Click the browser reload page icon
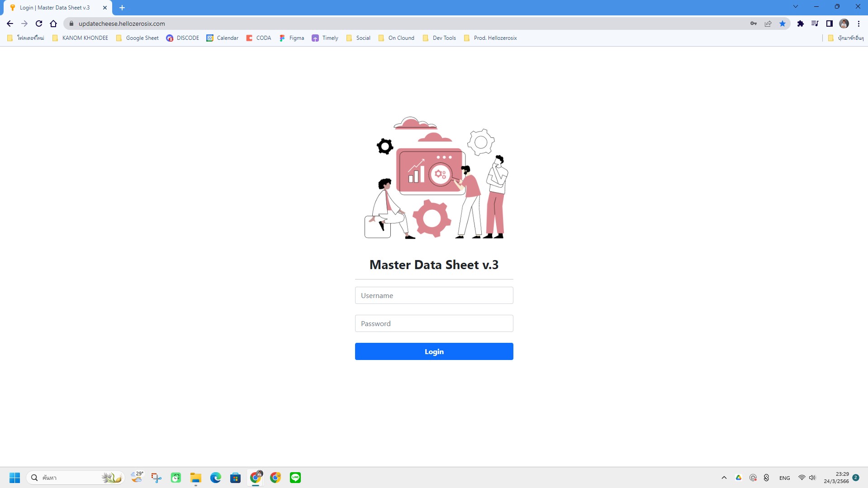Viewport: 868px width, 488px height. point(39,24)
